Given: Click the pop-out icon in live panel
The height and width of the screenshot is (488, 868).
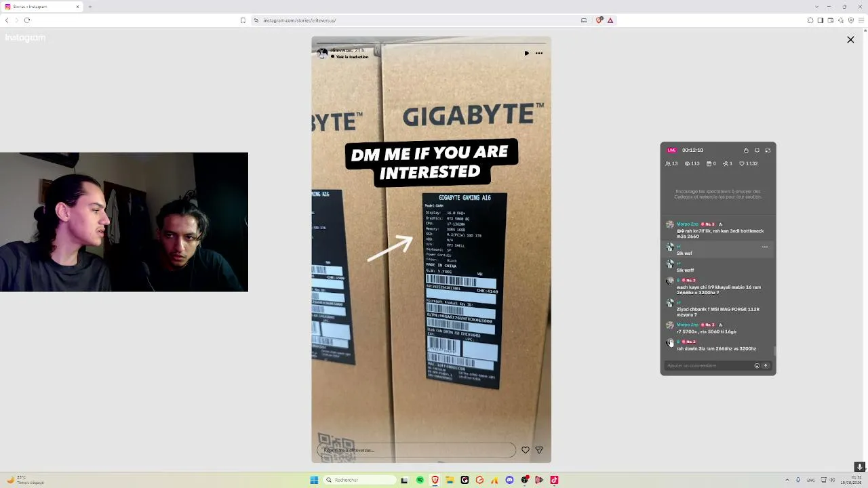Looking at the screenshot, I should [768, 150].
